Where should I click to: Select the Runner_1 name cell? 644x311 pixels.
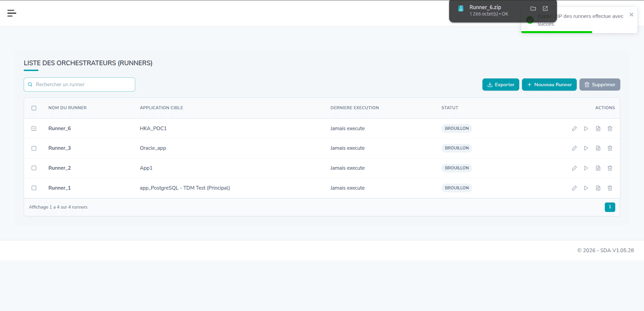click(59, 188)
